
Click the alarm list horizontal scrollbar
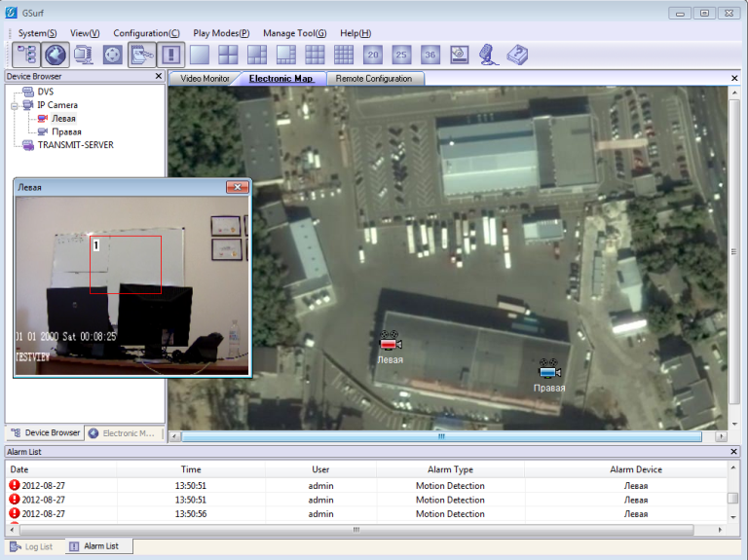[356, 530]
